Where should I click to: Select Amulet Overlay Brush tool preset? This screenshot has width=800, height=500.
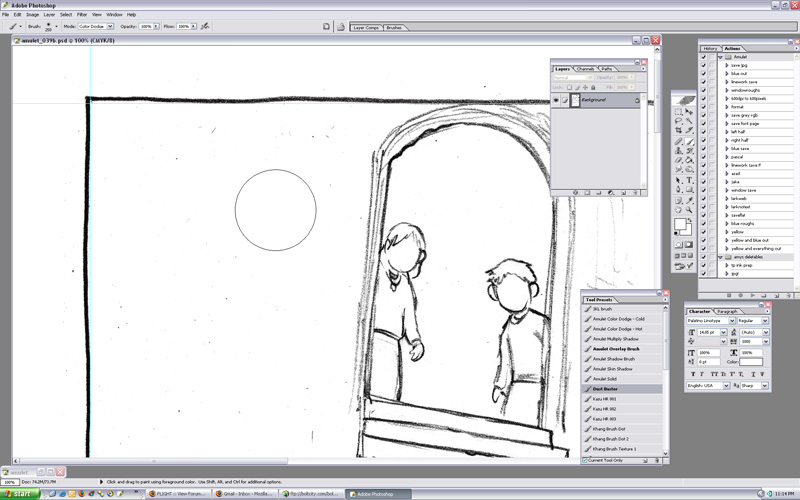pyautogui.click(x=622, y=349)
